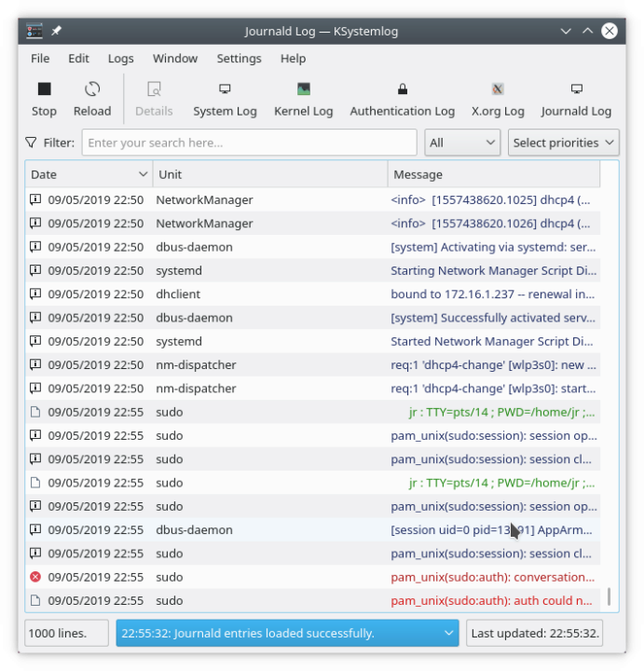This screenshot has width=644, height=671.
Task: Click the Stop toolbar icon
Action: coord(44,99)
